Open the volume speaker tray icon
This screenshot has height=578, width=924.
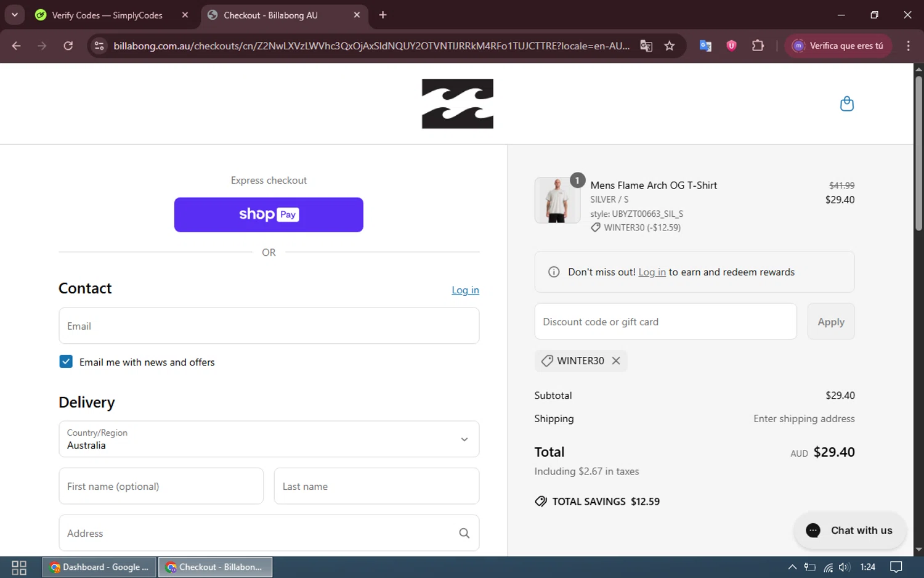[x=844, y=567]
